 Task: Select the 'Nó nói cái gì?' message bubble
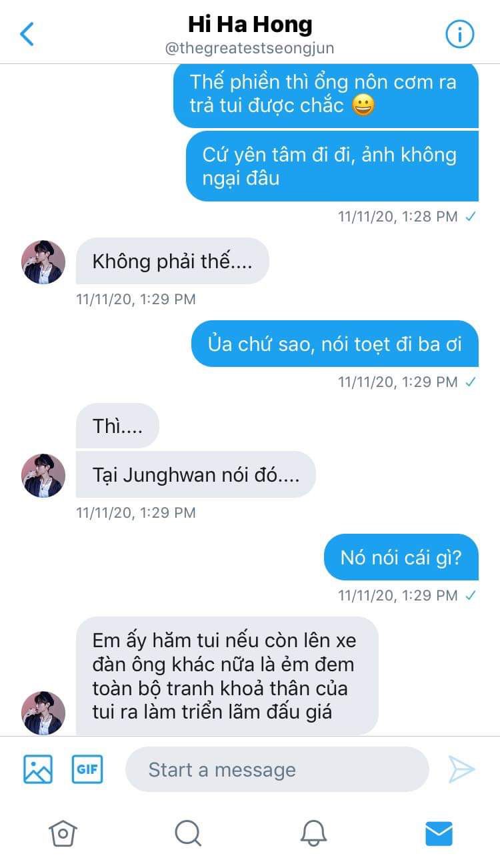click(401, 557)
